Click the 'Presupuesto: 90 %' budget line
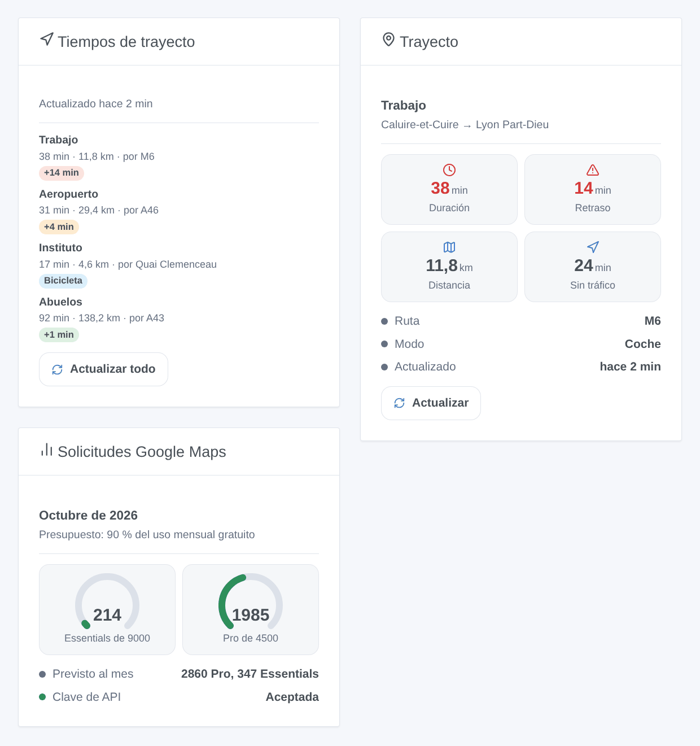 [147, 535]
